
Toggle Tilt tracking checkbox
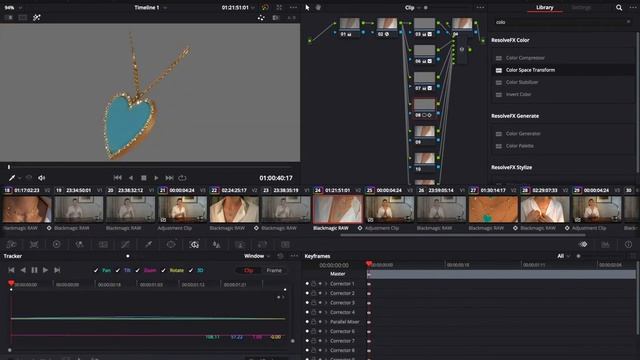coord(118,270)
